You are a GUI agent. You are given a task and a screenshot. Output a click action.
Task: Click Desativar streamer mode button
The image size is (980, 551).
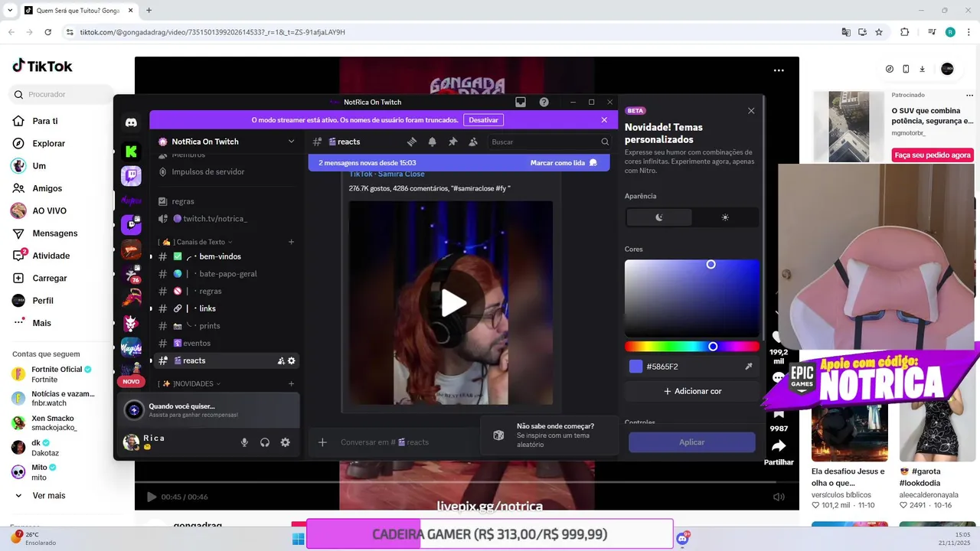pyautogui.click(x=483, y=120)
